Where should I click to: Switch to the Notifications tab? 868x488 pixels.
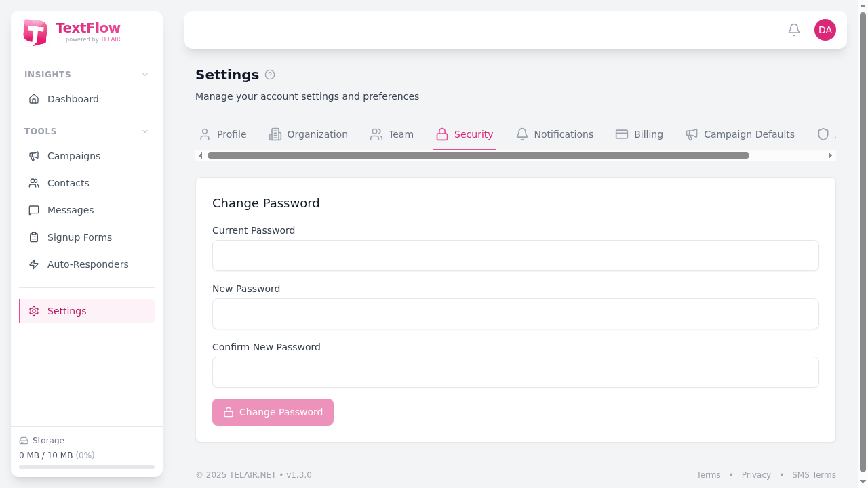pyautogui.click(x=564, y=134)
